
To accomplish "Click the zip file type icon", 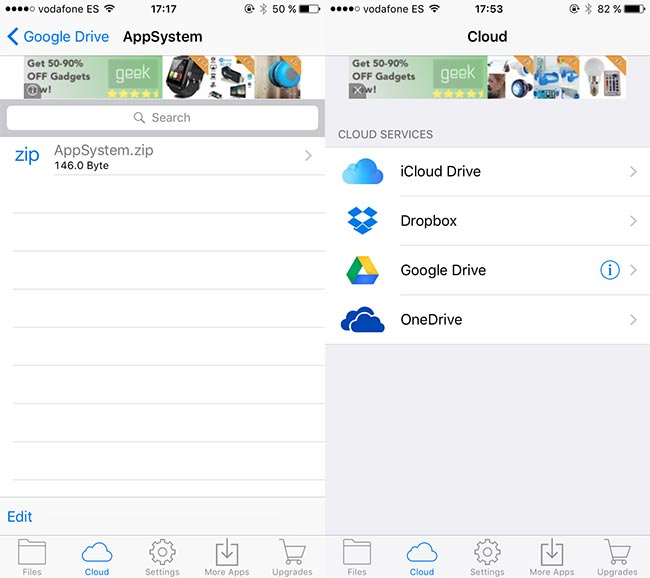I will pyautogui.click(x=27, y=156).
